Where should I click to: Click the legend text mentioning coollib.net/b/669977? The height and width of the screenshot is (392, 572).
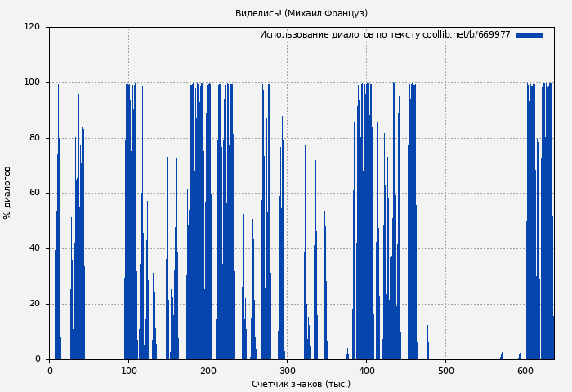385,35
